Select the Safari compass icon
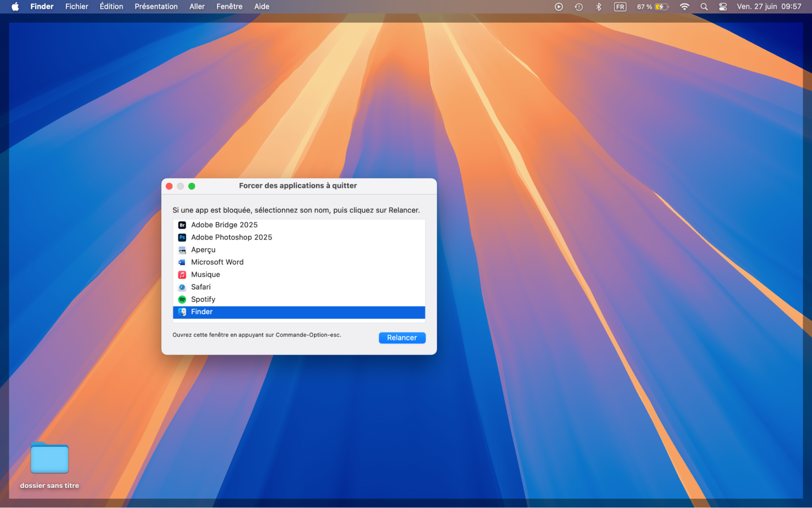 tap(182, 287)
